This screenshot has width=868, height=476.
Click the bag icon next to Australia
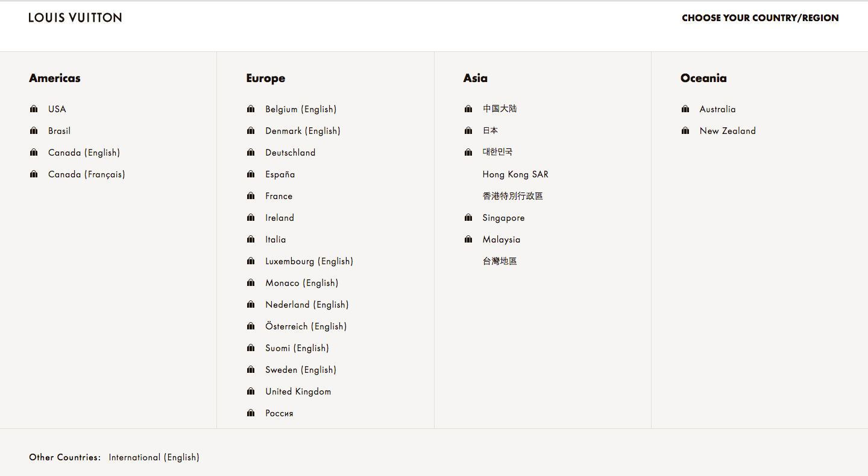(685, 109)
